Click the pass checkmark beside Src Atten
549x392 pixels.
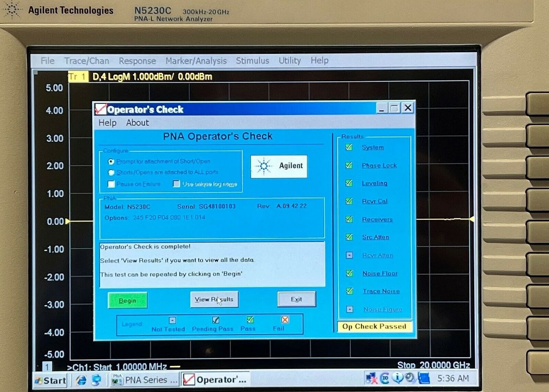coord(349,237)
